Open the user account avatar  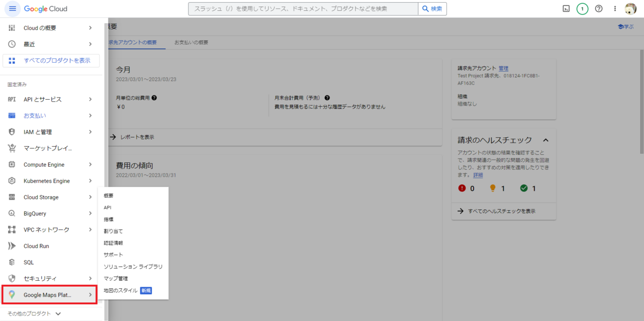(x=631, y=9)
